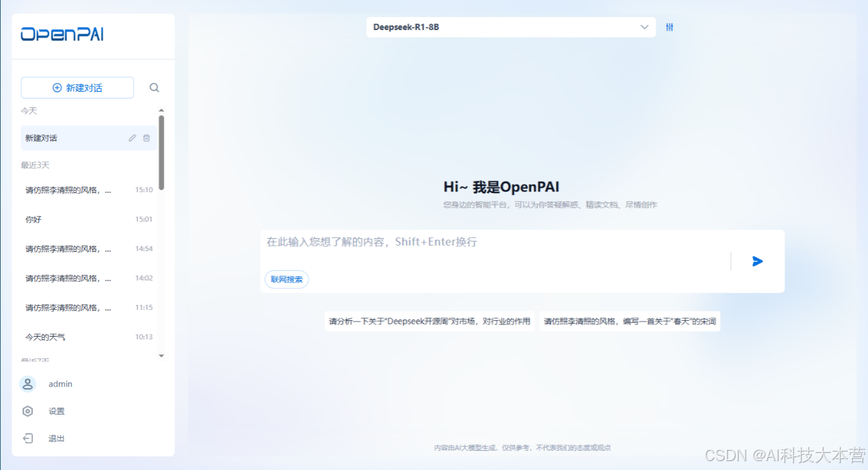868x470 pixels.
Task: Focus the message input box
Action: tap(495, 242)
